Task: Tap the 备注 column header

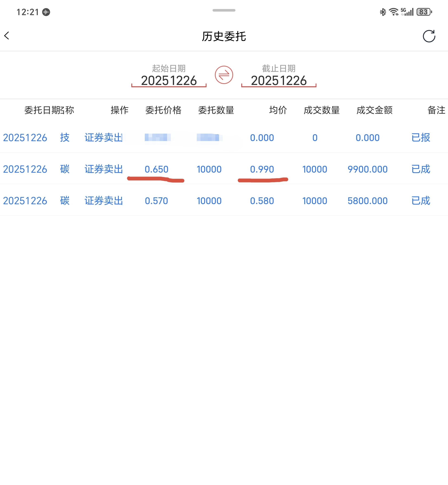Action: click(x=436, y=110)
